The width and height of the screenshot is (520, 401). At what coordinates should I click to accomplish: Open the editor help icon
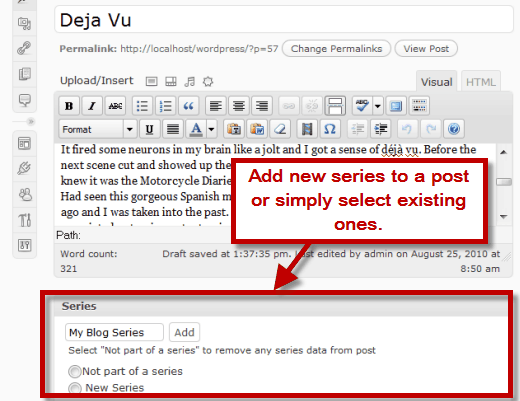point(454,129)
